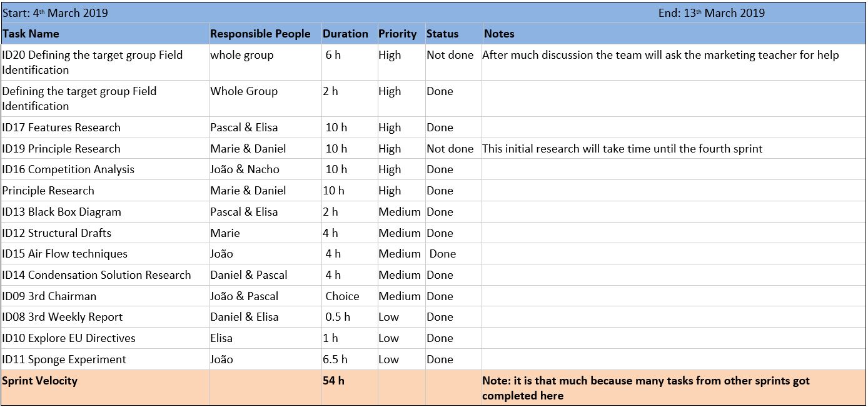Select the ID10 Explore EU Directives cell
The width and height of the screenshot is (868, 407).
click(68, 338)
